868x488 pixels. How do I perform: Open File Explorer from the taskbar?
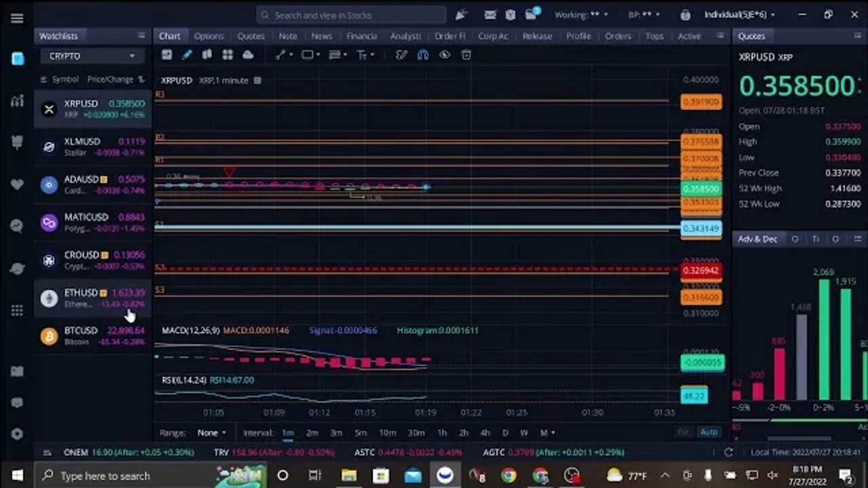(x=349, y=475)
